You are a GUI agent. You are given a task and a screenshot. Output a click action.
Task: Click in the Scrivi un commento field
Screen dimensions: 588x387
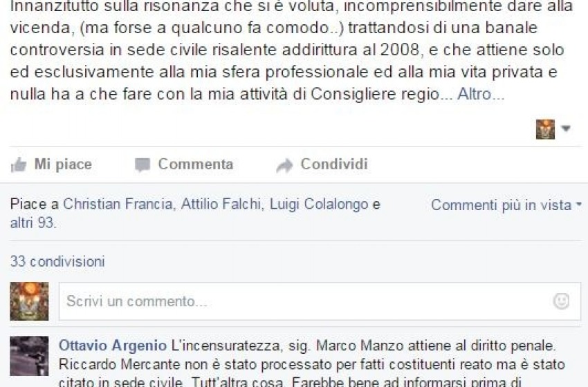(320, 301)
